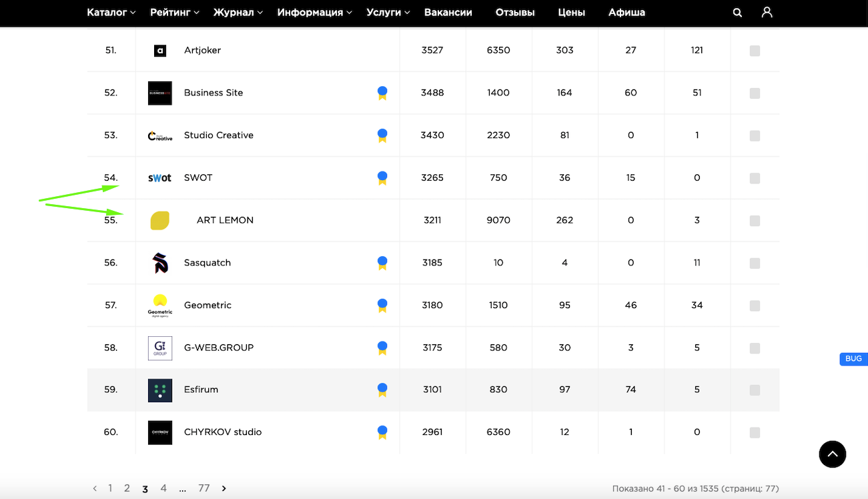Click the award badge beside SWOT
868x499 pixels.
pos(382,177)
